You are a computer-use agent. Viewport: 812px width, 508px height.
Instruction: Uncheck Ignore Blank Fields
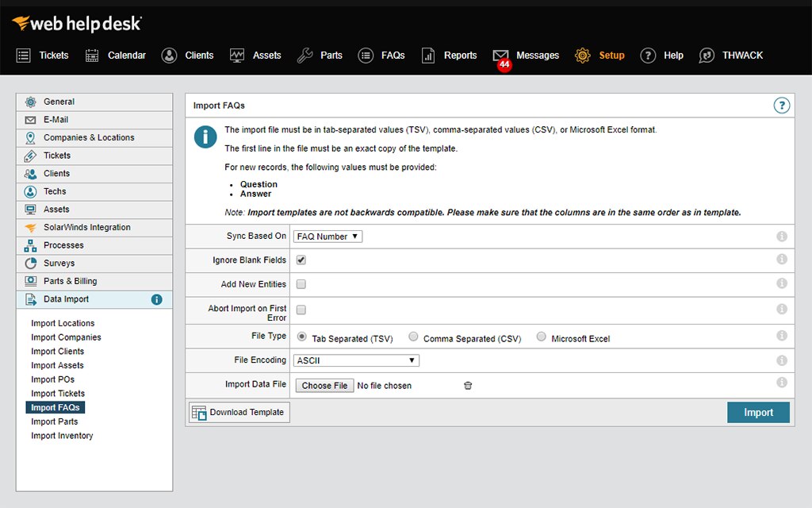(x=299, y=259)
